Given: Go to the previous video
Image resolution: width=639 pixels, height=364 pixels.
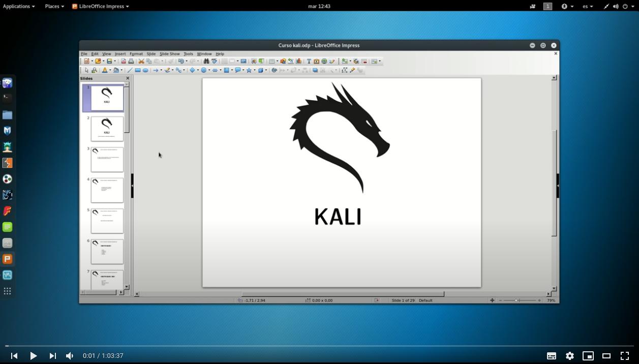Looking at the screenshot, I should (14, 356).
